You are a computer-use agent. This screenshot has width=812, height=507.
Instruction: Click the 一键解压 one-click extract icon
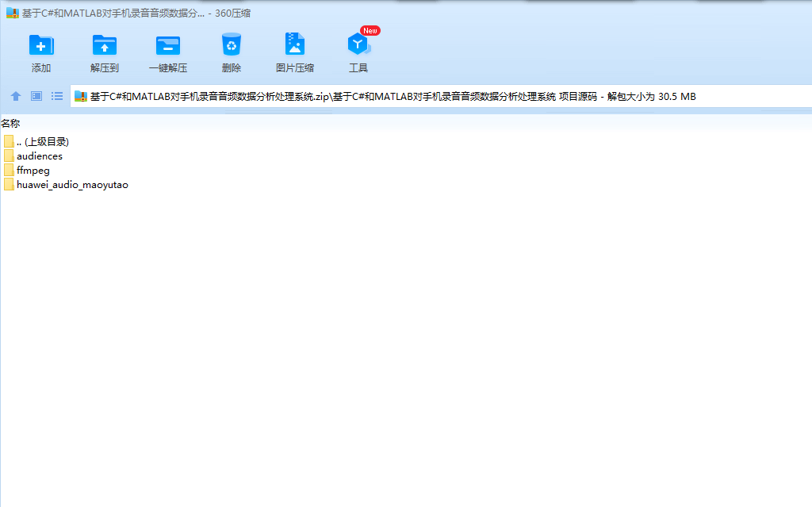pyautogui.click(x=168, y=45)
